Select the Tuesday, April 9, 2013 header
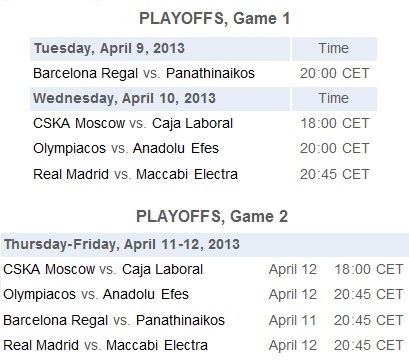 [160, 49]
